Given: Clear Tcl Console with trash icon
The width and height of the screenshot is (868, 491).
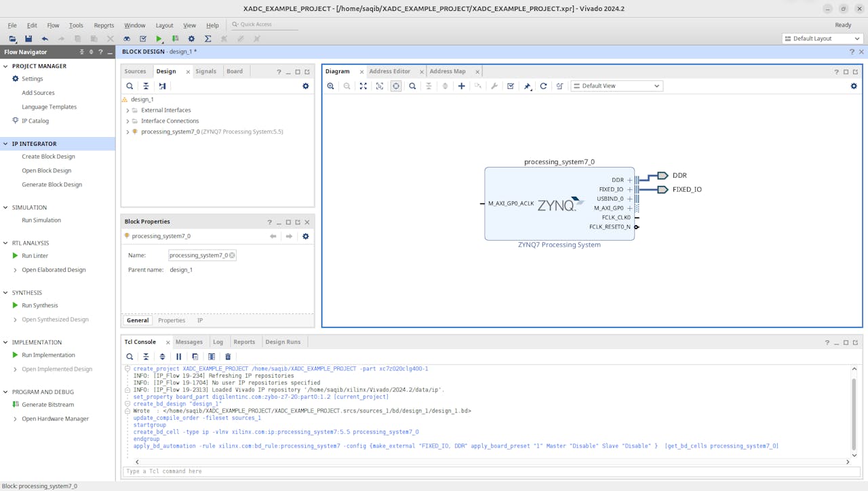Looking at the screenshot, I should click(x=228, y=357).
